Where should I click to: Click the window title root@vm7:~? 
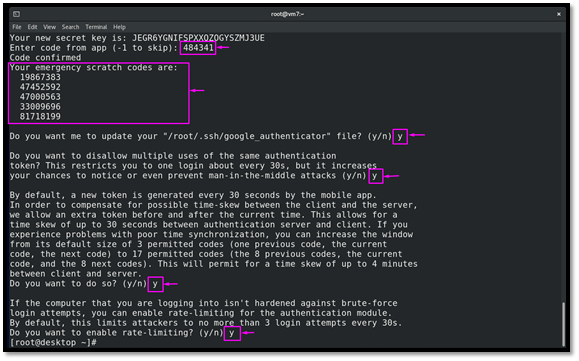click(x=287, y=14)
